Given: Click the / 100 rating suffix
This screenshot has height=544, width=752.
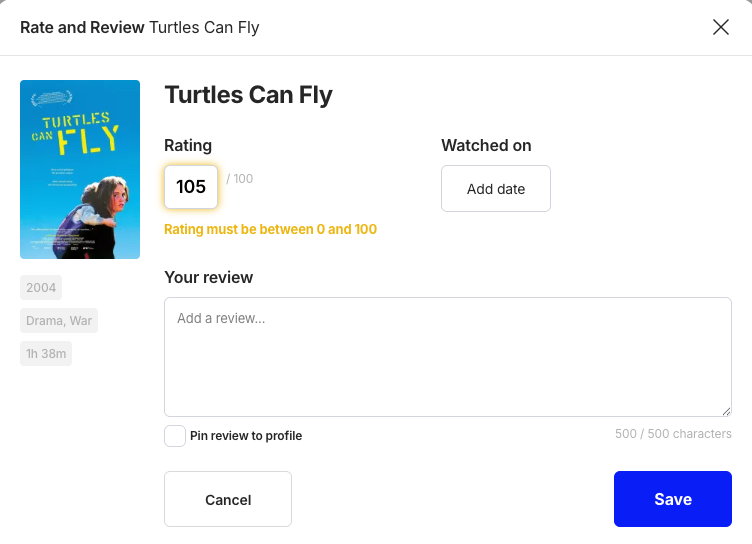Looking at the screenshot, I should coord(240,179).
